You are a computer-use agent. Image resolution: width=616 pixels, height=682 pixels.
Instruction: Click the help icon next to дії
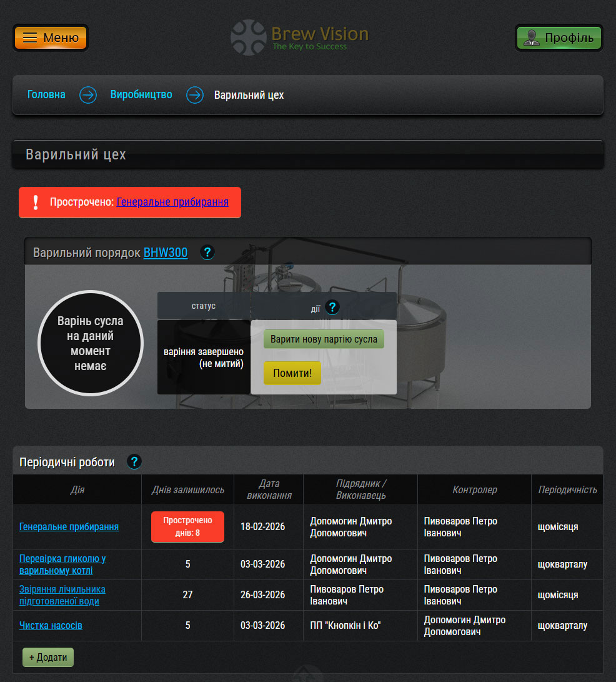[332, 307]
